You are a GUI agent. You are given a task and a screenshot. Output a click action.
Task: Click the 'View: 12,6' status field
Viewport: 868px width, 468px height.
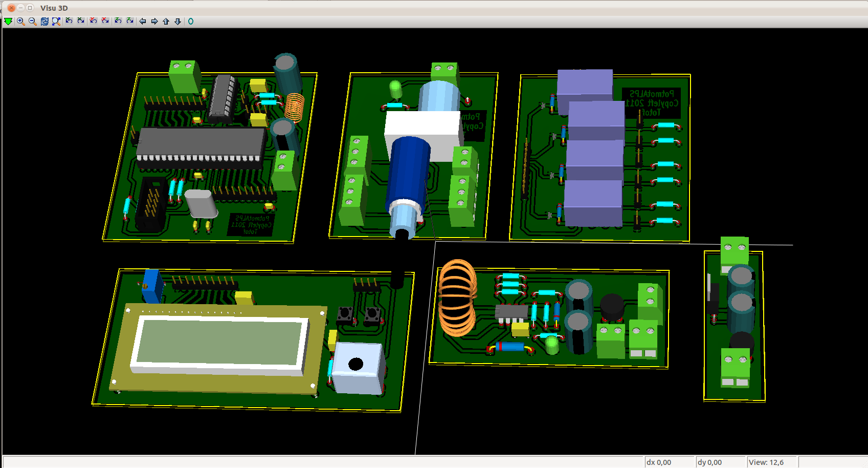[x=772, y=462]
